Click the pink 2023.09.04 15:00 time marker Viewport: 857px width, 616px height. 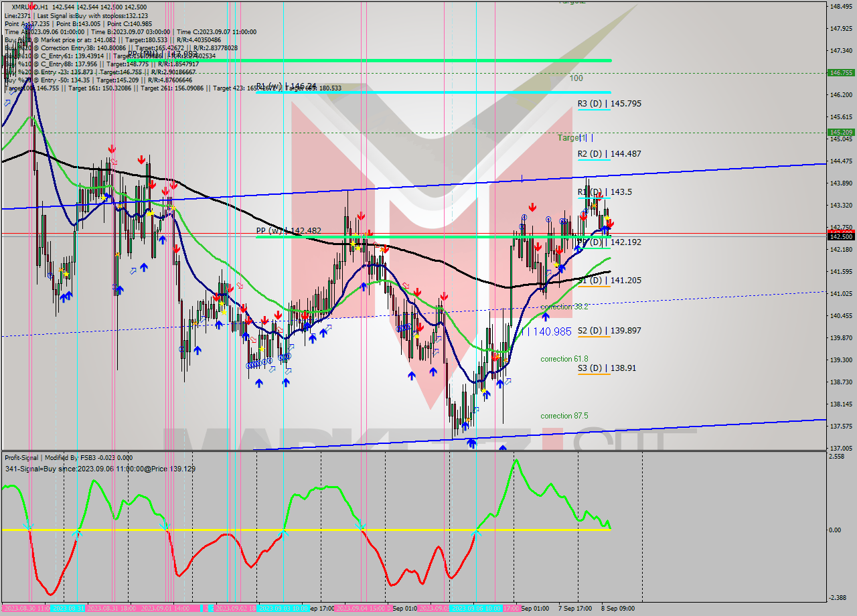[x=360, y=609]
